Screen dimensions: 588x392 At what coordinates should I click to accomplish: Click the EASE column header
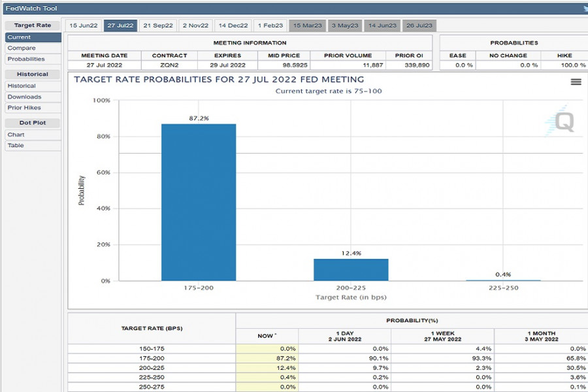pyautogui.click(x=457, y=56)
